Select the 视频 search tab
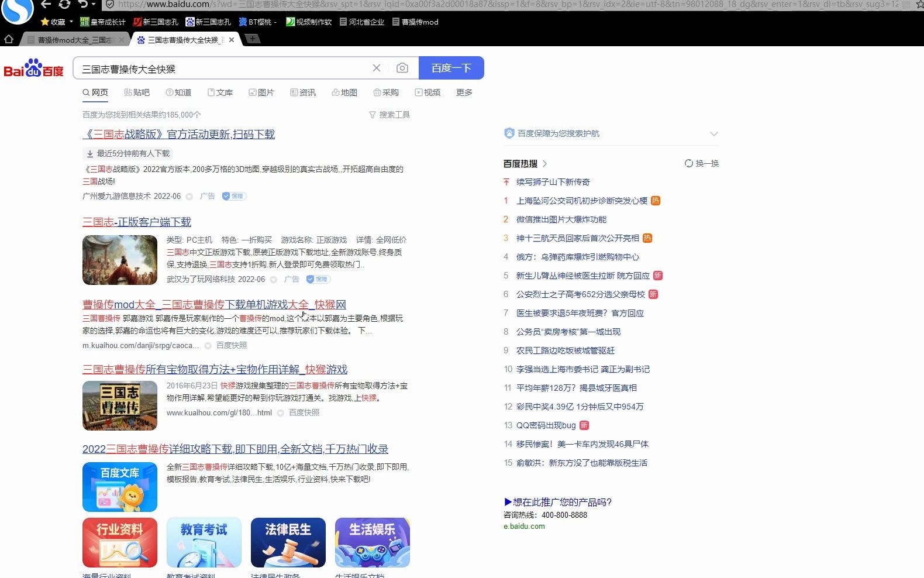This screenshot has height=578, width=924. click(427, 92)
